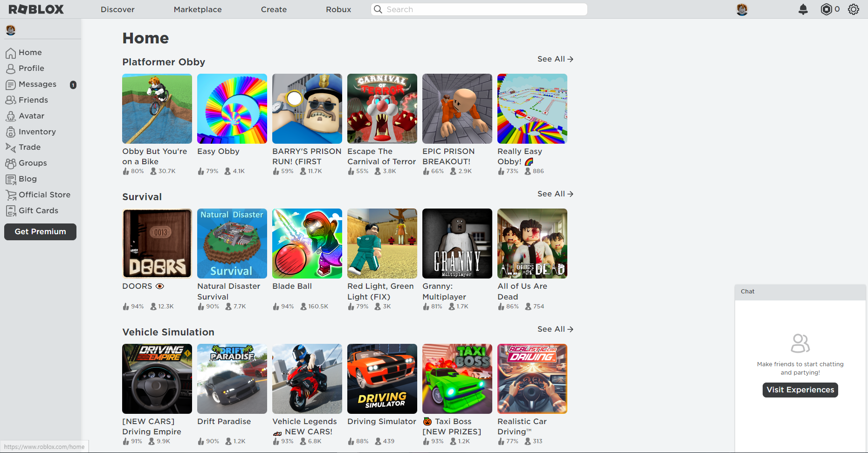This screenshot has width=868, height=453.
Task: Go to Inventory in the sidebar
Action: (x=37, y=132)
